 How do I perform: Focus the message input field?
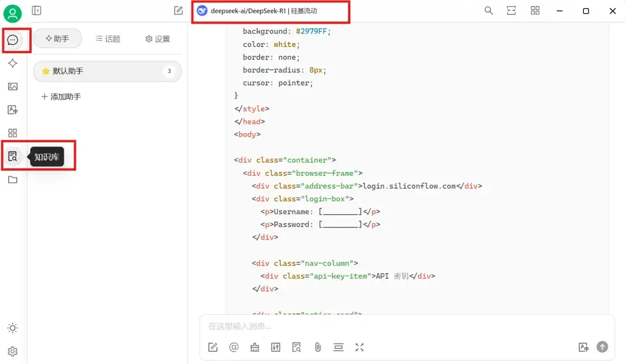pos(407,326)
